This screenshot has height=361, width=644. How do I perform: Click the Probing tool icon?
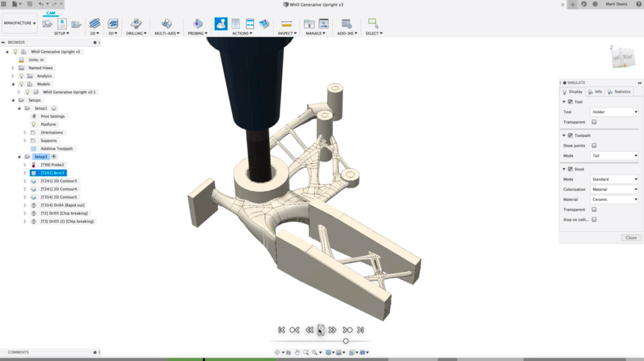(197, 24)
